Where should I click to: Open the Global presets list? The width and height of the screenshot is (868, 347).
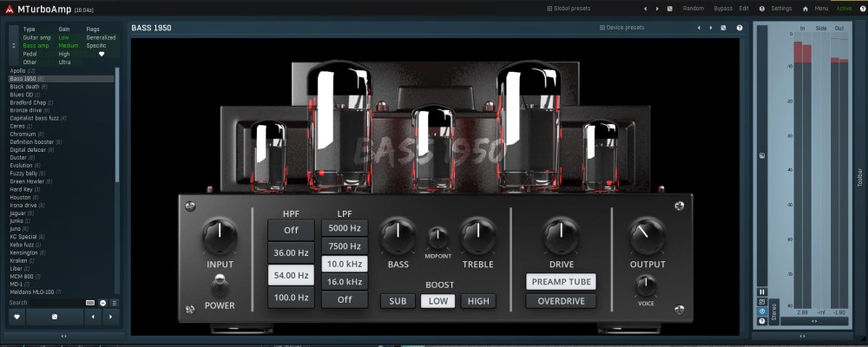[x=569, y=8]
